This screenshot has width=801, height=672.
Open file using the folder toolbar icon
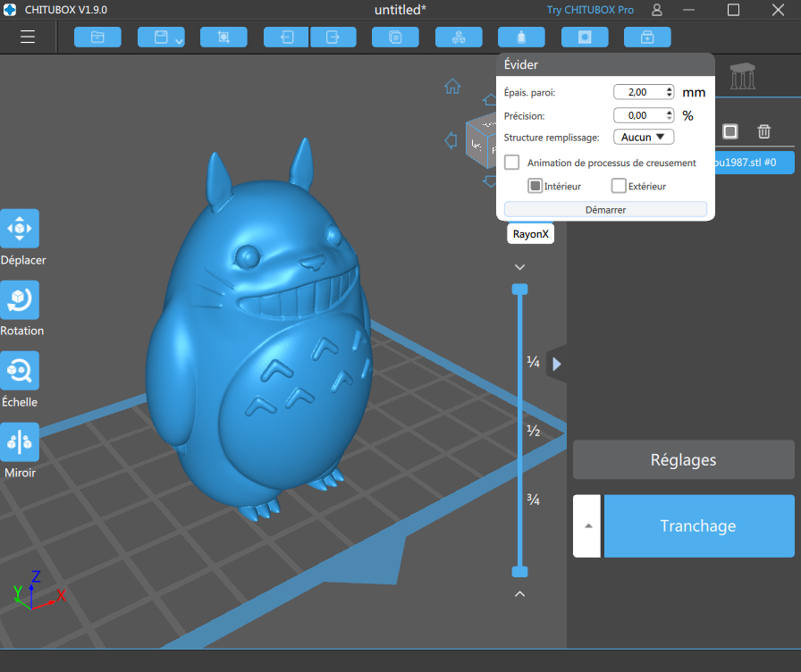click(97, 38)
